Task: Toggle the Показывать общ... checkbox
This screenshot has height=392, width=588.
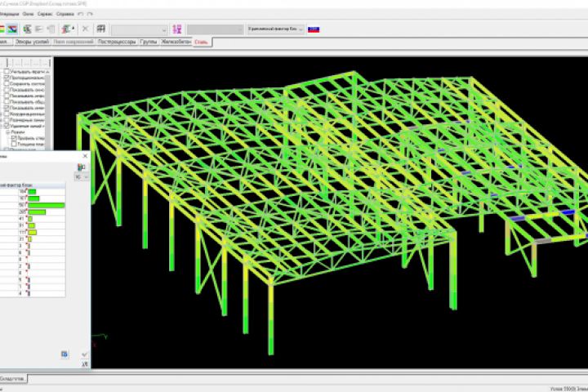Action: click(x=7, y=101)
